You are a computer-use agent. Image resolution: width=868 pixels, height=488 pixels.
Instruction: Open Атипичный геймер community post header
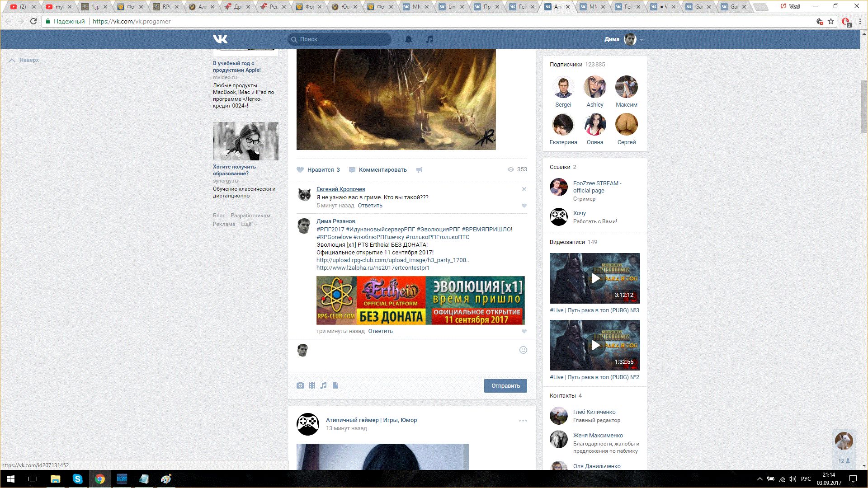pyautogui.click(x=371, y=420)
